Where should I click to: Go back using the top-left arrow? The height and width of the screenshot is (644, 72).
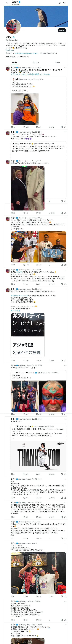tap(7, 3)
